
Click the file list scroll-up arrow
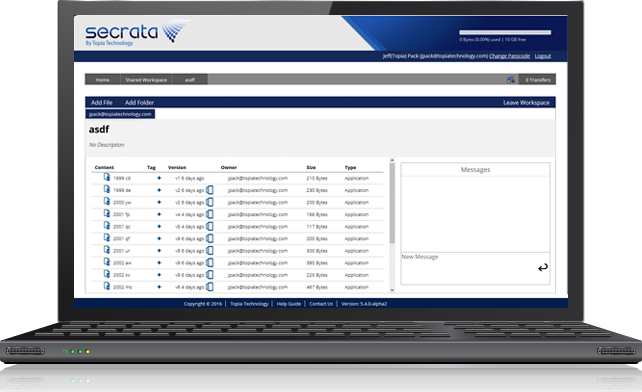click(392, 160)
